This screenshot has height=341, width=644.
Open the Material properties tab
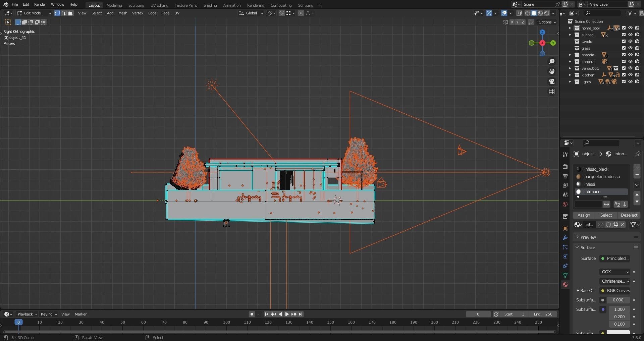coord(565,285)
